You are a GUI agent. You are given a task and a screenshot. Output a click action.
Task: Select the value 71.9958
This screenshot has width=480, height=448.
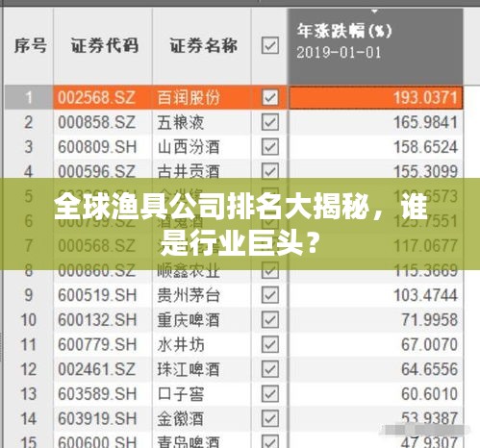[429, 320]
